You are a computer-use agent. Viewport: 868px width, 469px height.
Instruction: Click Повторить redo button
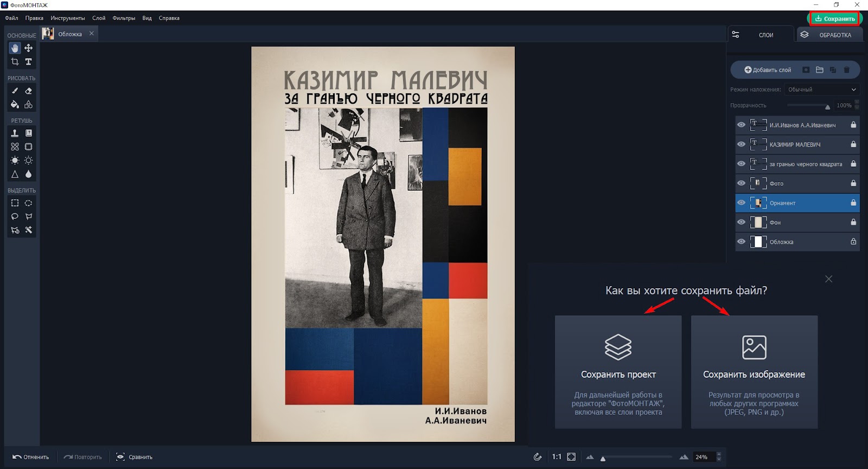[82, 457]
